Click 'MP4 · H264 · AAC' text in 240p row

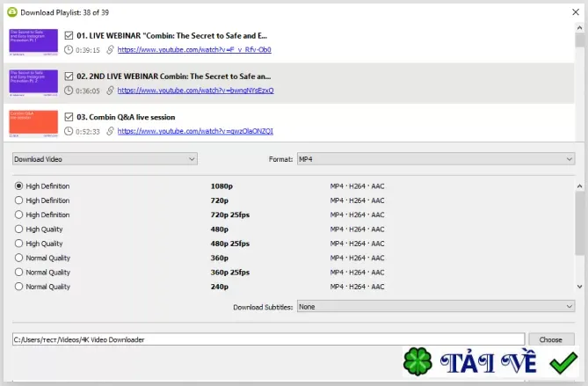(358, 287)
